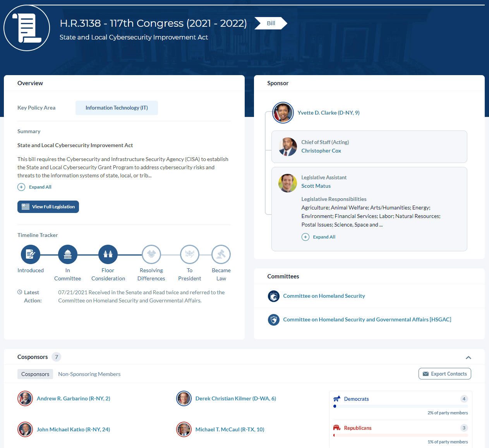Collapse the Cosponsors section with chevron
This screenshot has height=448, width=489.
(x=468, y=357)
